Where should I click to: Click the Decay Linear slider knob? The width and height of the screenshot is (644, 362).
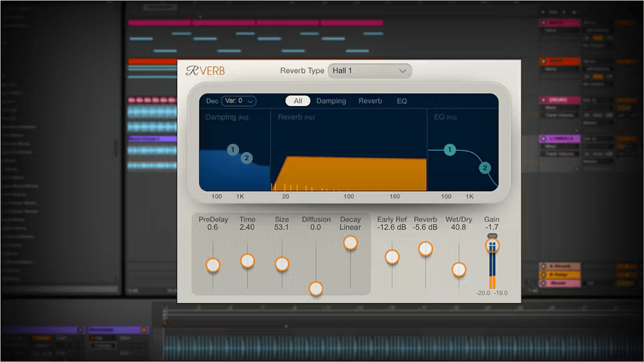(x=350, y=243)
